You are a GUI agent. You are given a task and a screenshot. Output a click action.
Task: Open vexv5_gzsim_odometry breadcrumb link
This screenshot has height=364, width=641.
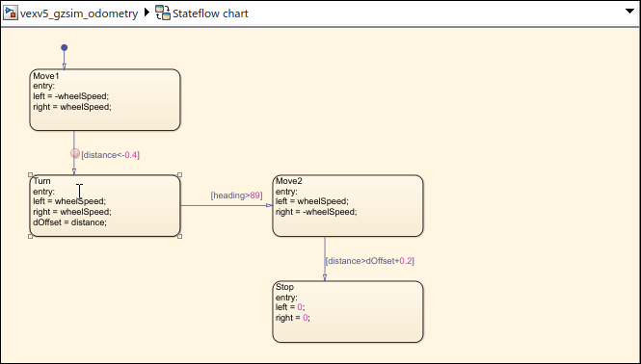click(79, 13)
